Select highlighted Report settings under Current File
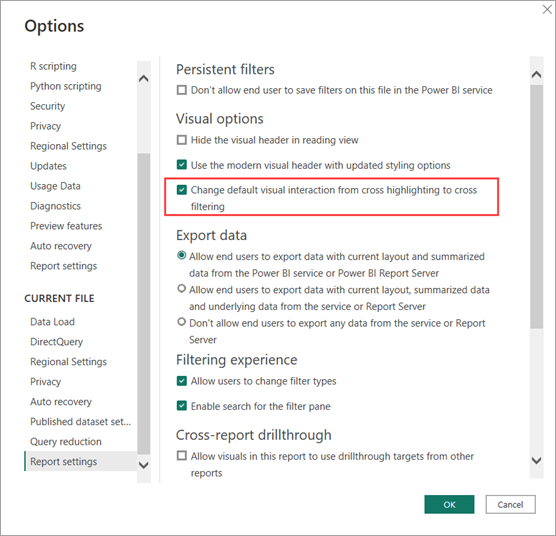This screenshot has height=536, width=556. tap(80, 461)
